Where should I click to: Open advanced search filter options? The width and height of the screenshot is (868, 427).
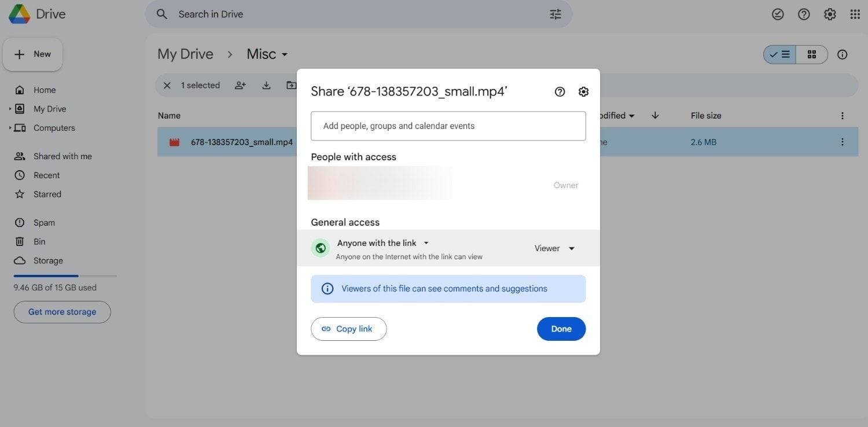[x=556, y=14]
